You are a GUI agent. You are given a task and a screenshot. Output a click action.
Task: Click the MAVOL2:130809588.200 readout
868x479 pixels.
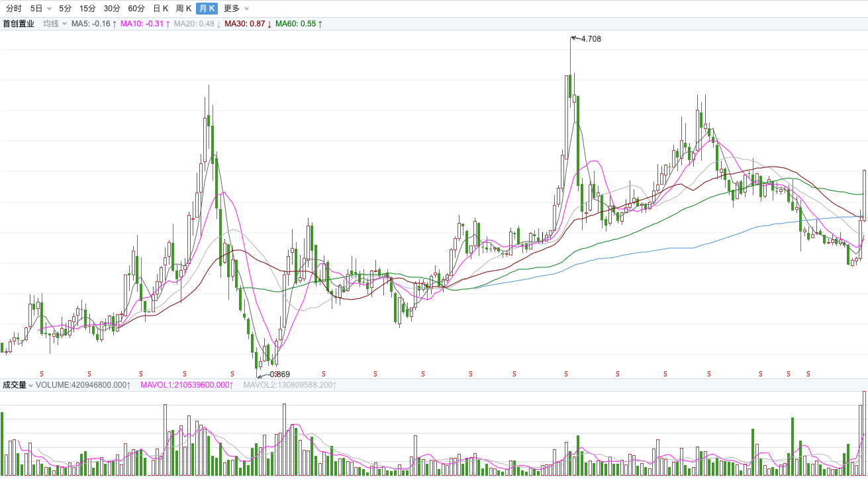tap(290, 384)
